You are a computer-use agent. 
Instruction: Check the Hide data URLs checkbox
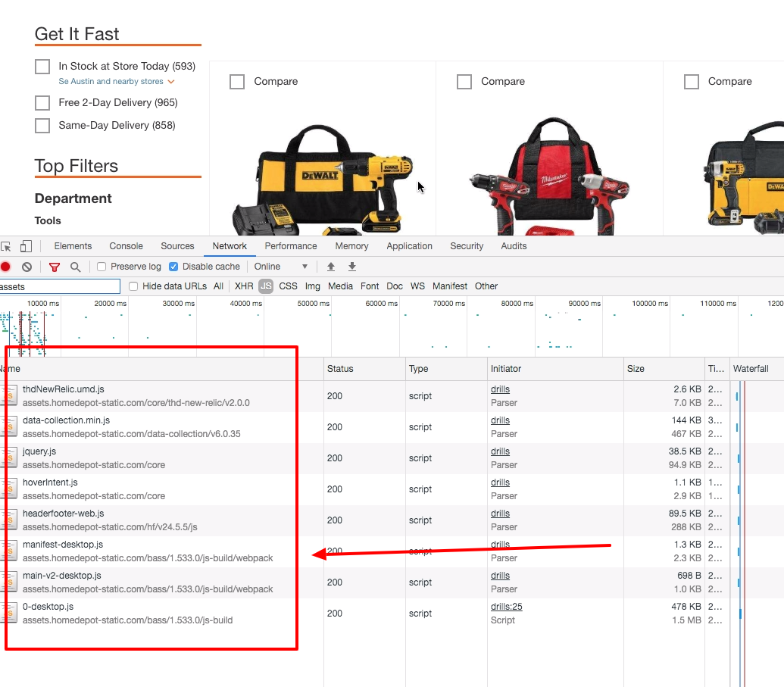133,286
